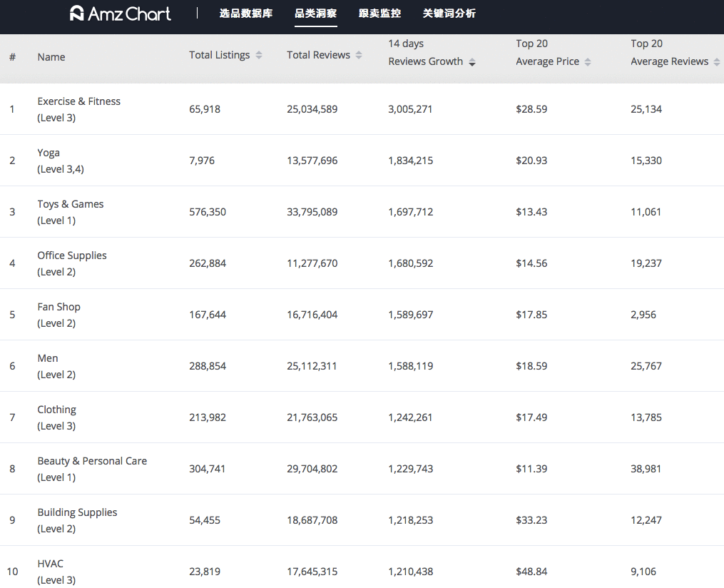The width and height of the screenshot is (724, 588).
Task: Select Building Supplies category row
Action: (362, 519)
